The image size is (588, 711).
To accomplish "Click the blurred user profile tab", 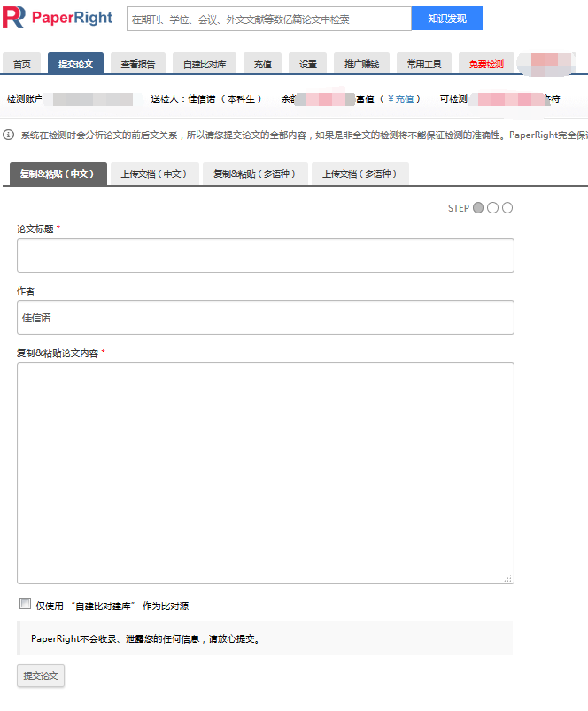I will pos(547,64).
